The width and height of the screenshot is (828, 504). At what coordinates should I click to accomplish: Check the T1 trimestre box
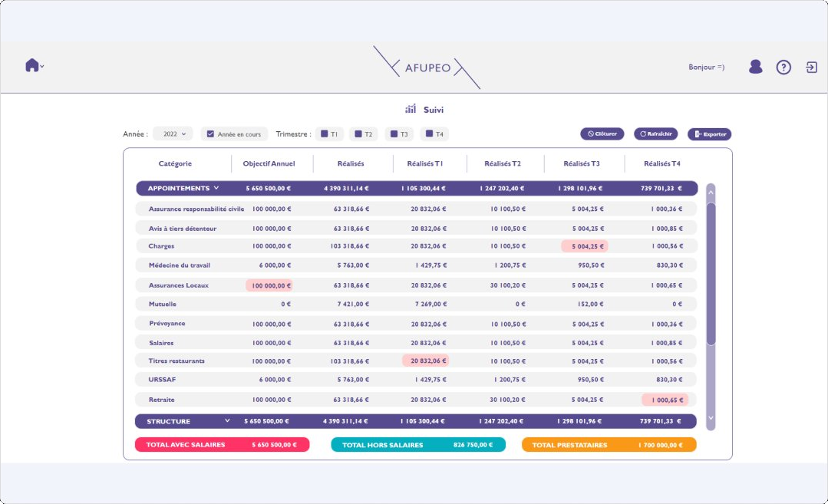pyautogui.click(x=325, y=134)
